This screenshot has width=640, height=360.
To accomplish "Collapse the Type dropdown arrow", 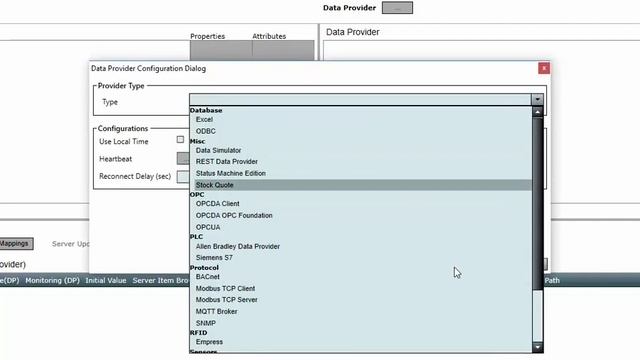I will coord(537,99).
